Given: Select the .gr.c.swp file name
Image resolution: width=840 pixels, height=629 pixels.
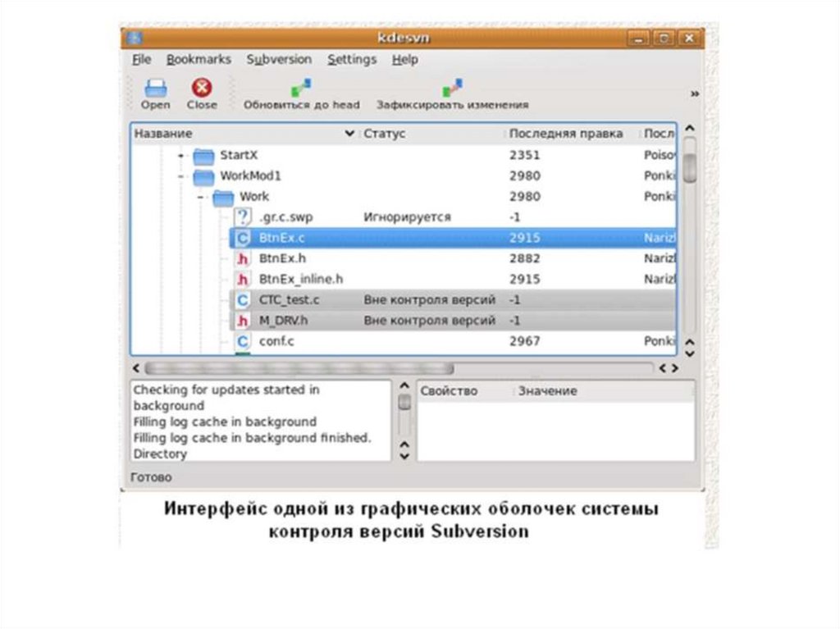Looking at the screenshot, I should click(286, 217).
